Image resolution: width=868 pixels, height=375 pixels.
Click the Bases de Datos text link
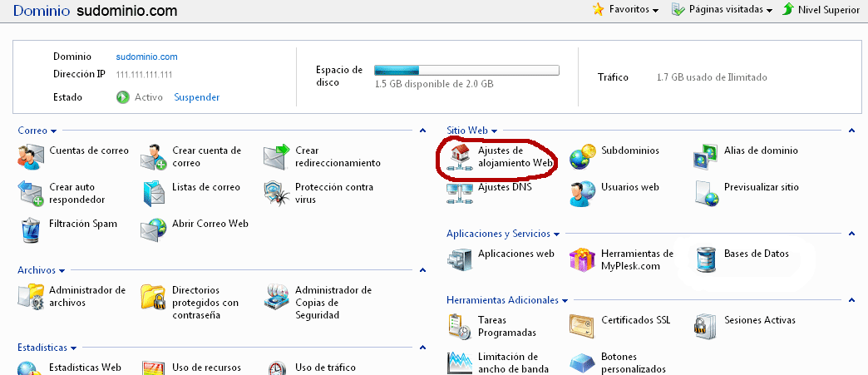coord(757,254)
